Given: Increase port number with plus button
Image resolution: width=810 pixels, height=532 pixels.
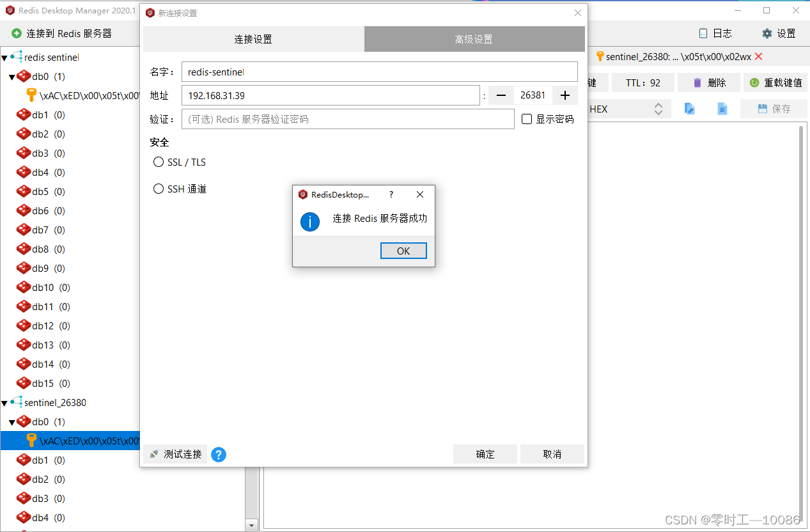Looking at the screenshot, I should [x=565, y=95].
